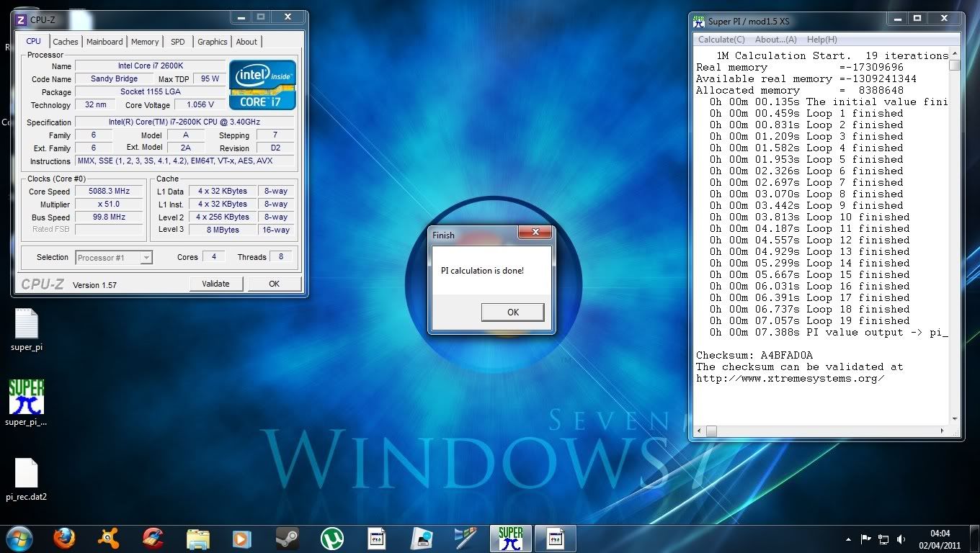This screenshot has height=553, width=980.
Task: Click the Cores count field
Action: click(x=213, y=257)
